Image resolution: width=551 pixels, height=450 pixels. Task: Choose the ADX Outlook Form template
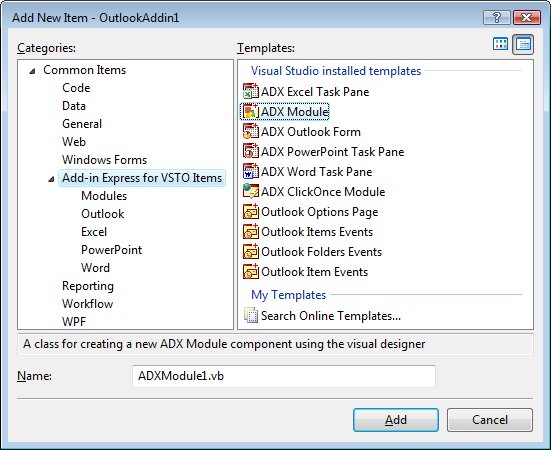(x=311, y=132)
